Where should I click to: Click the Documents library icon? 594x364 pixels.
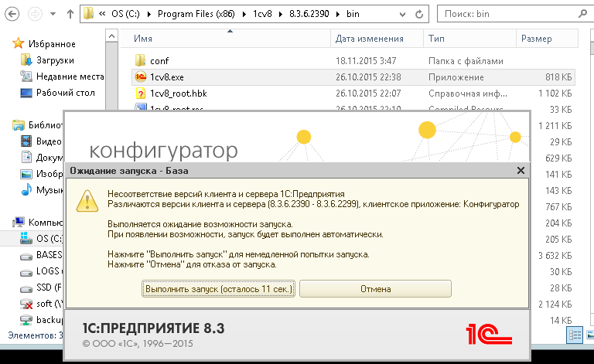pyautogui.click(x=26, y=157)
